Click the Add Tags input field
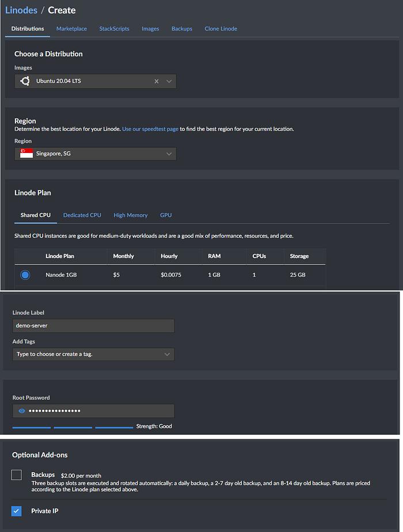Image resolution: width=403 pixels, height=532 pixels. [x=93, y=354]
